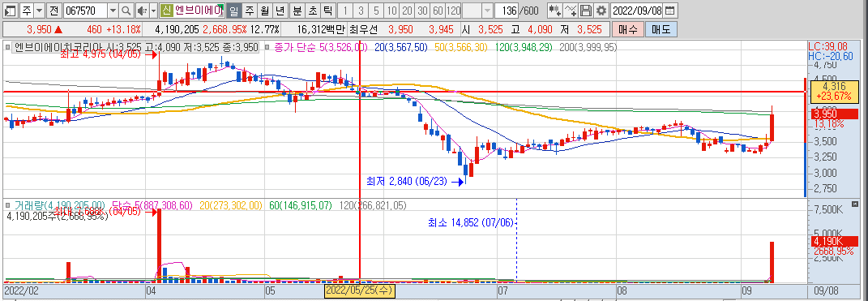Select interval 3 button
The image size is (868, 301).
[x=361, y=10]
